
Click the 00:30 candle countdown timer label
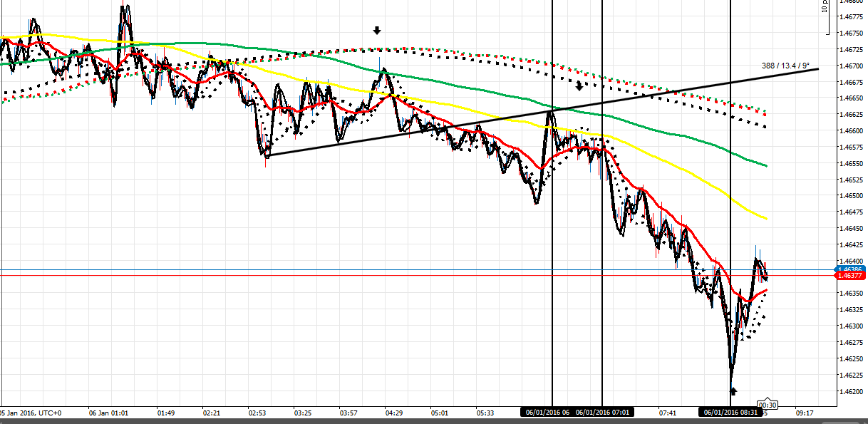pyautogui.click(x=767, y=404)
